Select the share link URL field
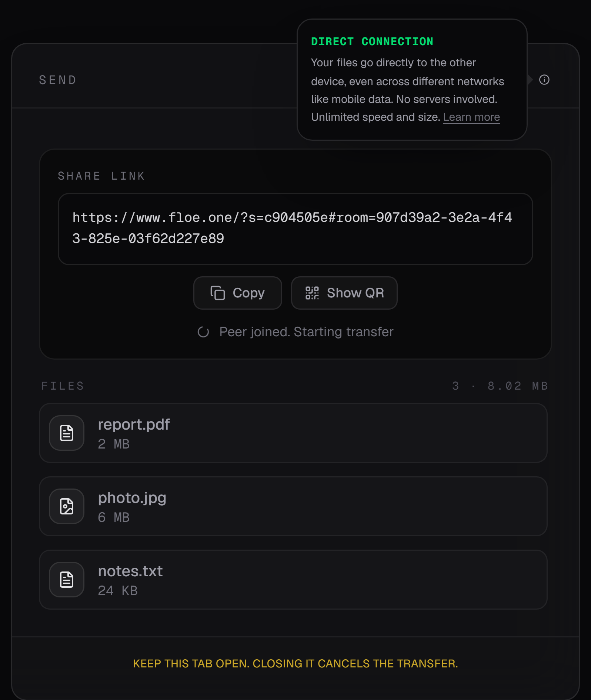The width and height of the screenshot is (591, 700). pos(295,229)
